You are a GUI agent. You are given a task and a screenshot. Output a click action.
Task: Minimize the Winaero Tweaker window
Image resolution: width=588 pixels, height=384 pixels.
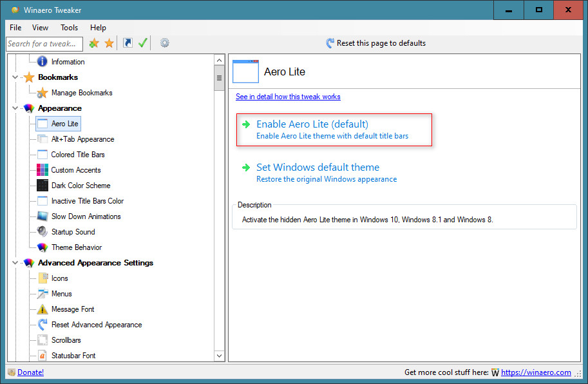pyautogui.click(x=509, y=10)
